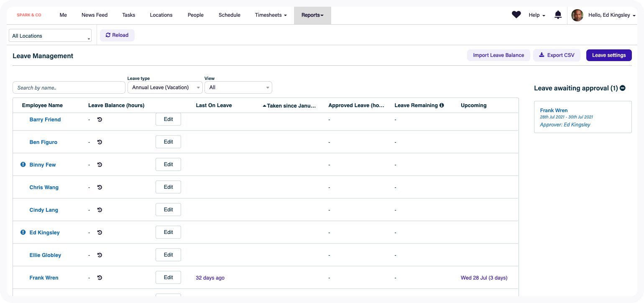
Task: Open the Schedule tab
Action: point(230,15)
